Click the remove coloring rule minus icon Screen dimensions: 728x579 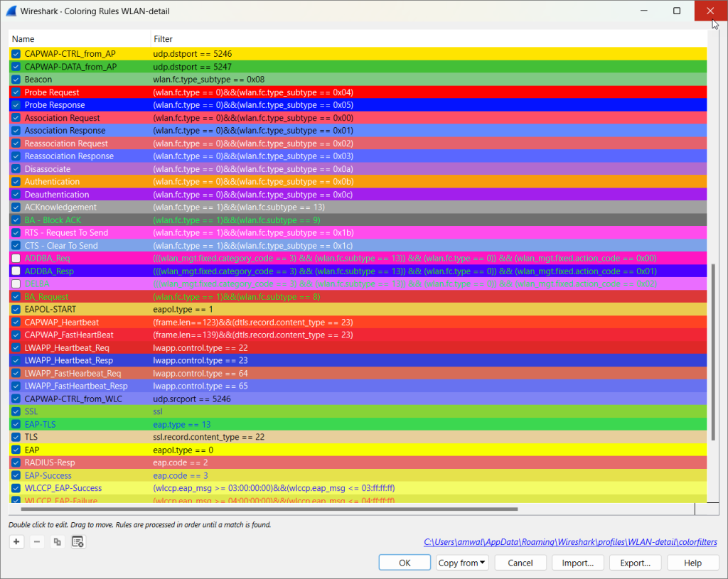(x=37, y=542)
